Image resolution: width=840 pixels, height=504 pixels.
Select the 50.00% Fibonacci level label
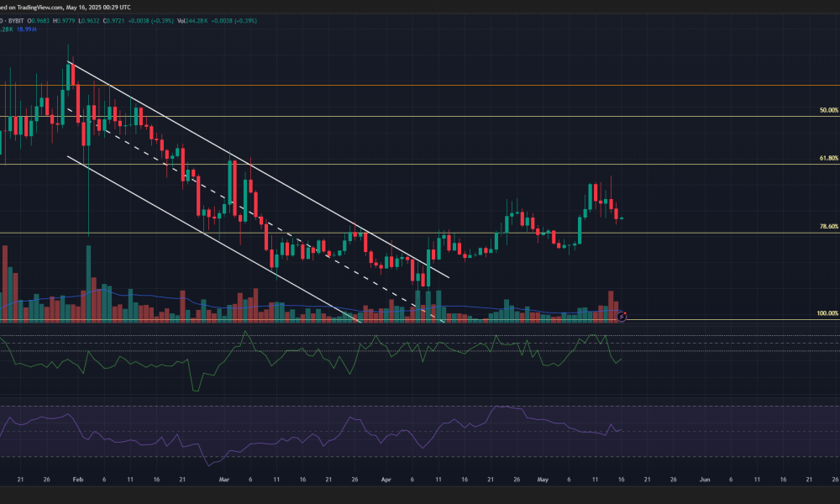(x=829, y=110)
